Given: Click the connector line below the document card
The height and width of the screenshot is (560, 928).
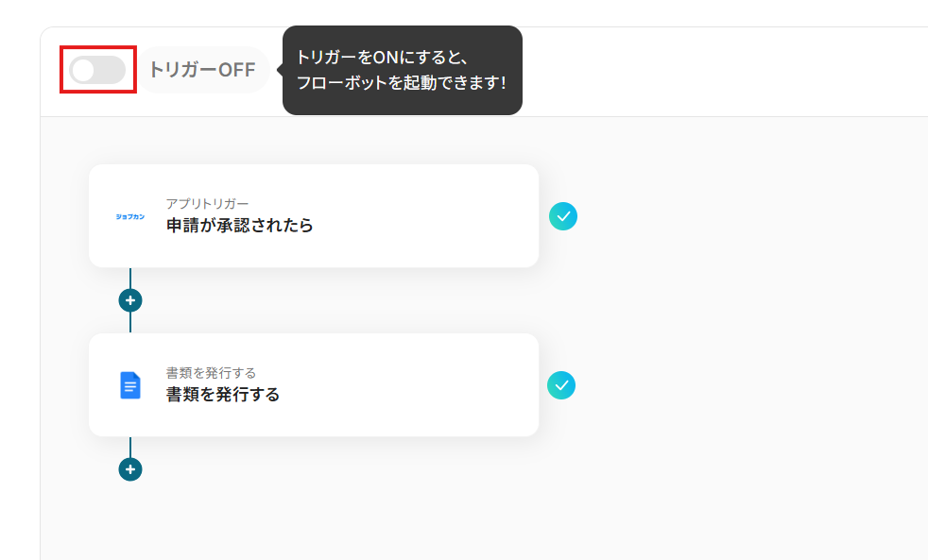Looking at the screenshot, I should pos(130,447).
